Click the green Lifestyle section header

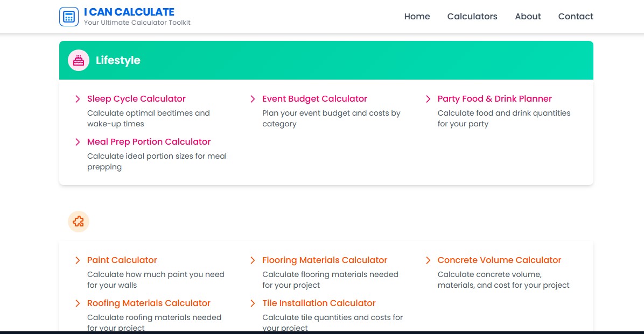tap(345, 60)
